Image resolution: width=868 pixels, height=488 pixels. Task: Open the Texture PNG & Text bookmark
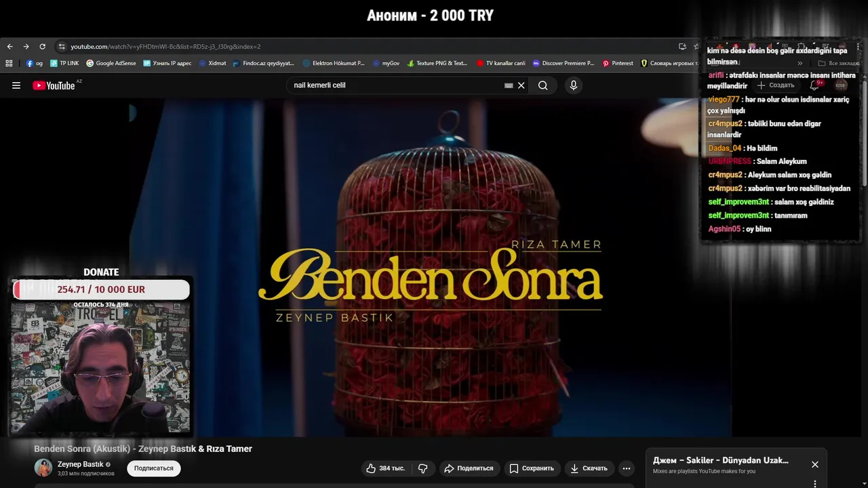click(x=437, y=63)
